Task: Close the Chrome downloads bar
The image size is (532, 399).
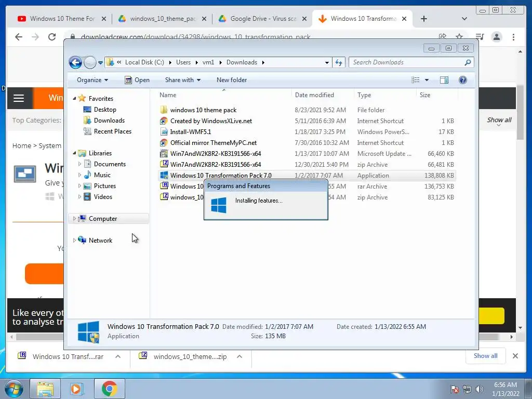Action: (515, 356)
